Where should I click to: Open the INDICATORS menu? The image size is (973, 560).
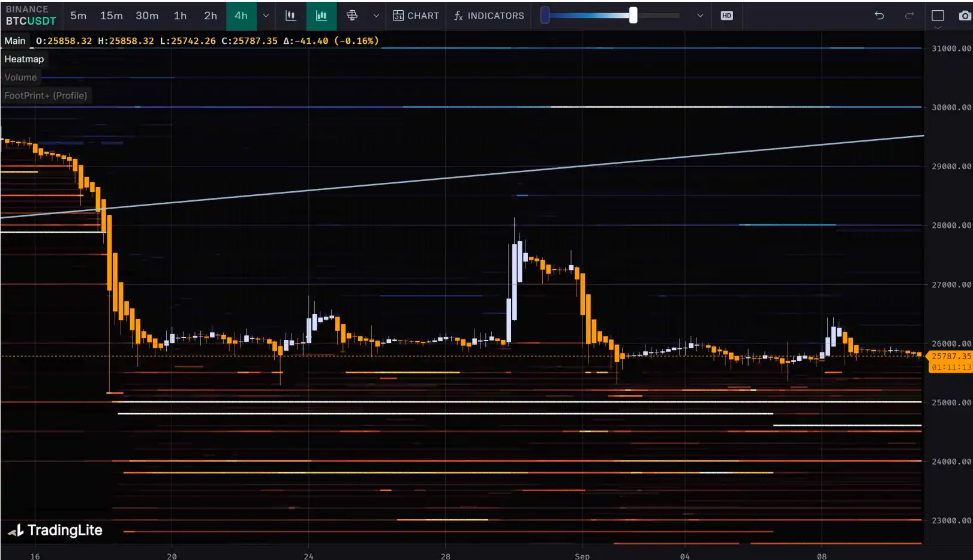click(x=489, y=16)
